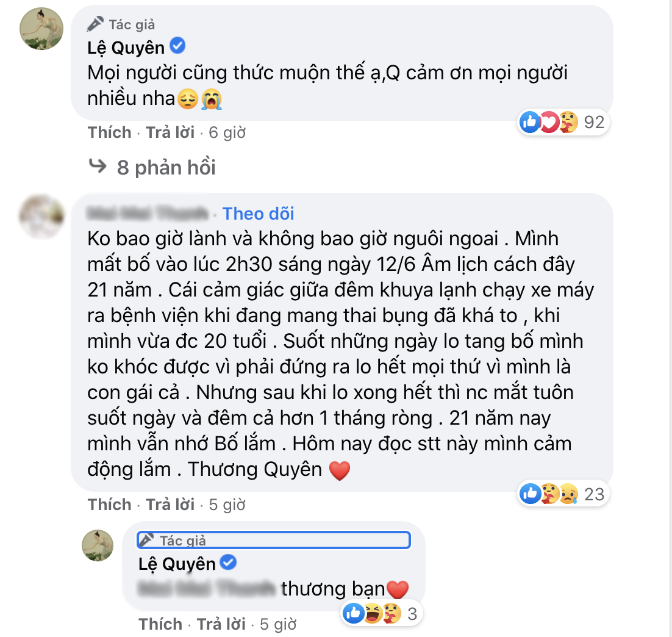Click the 6 giờ timestamp link
Screen dimensions: 672x637
[x=227, y=132]
